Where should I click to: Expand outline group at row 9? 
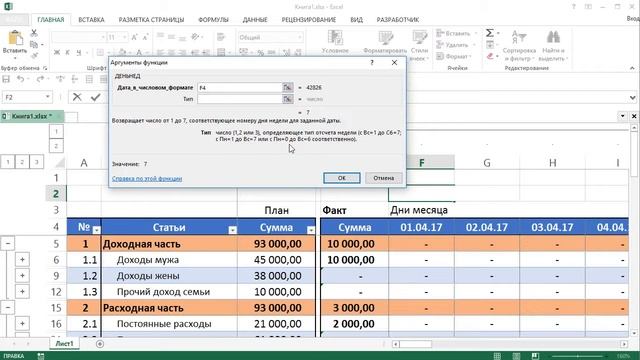click(22, 276)
